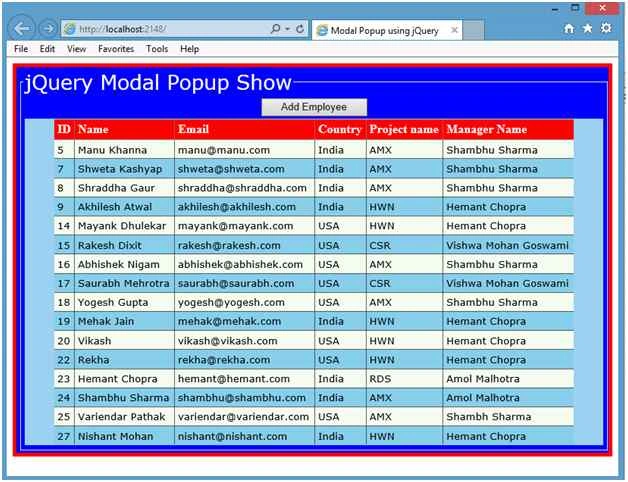
Task: Close the Modal Popup using jQuery tab
Action: click(454, 30)
